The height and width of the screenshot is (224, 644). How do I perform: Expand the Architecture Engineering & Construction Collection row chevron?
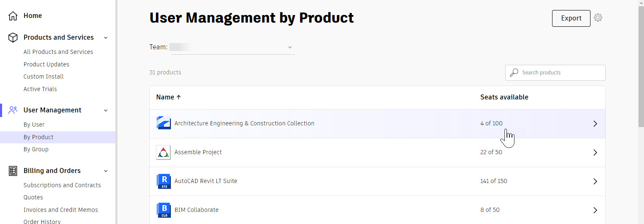coord(595,124)
